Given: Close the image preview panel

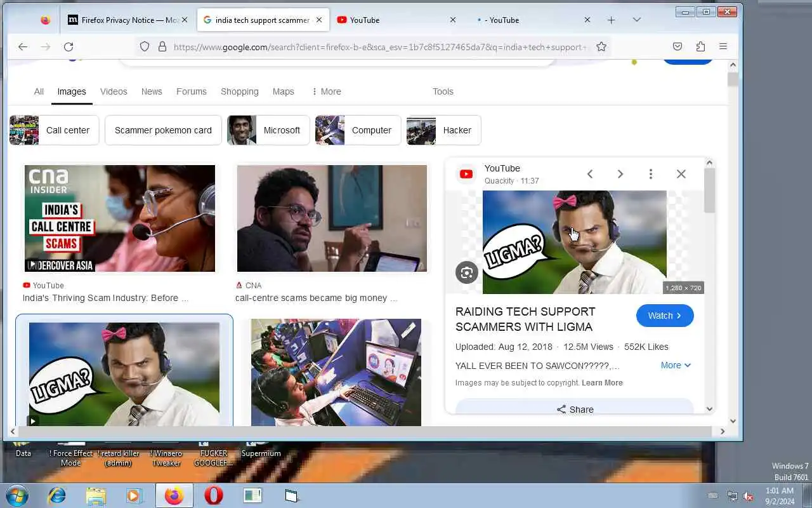Looking at the screenshot, I should click(x=681, y=174).
